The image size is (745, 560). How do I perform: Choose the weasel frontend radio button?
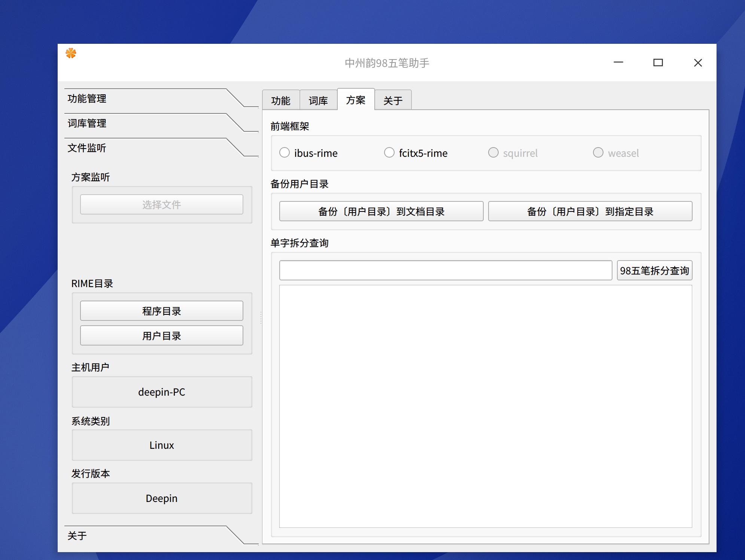coord(598,153)
